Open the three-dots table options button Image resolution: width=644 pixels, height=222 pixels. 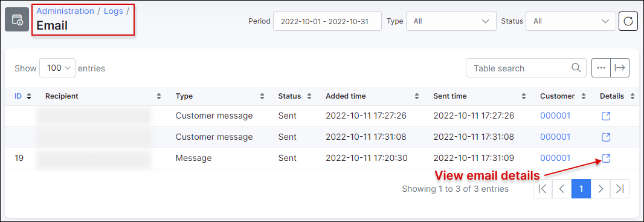click(x=601, y=68)
